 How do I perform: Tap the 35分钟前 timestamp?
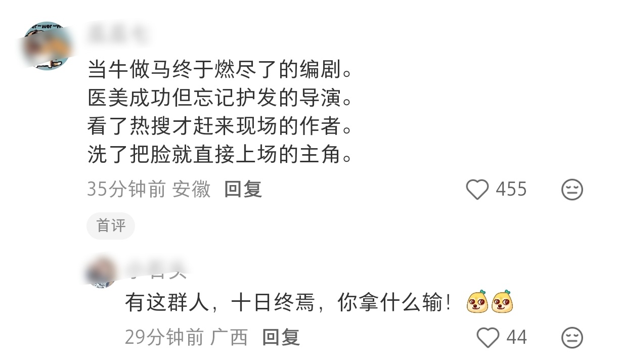tap(126, 190)
